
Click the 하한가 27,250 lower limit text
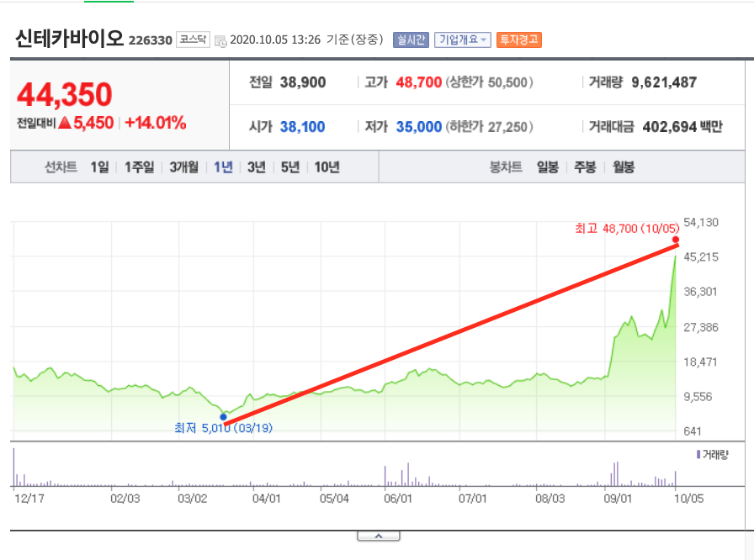click(x=489, y=127)
